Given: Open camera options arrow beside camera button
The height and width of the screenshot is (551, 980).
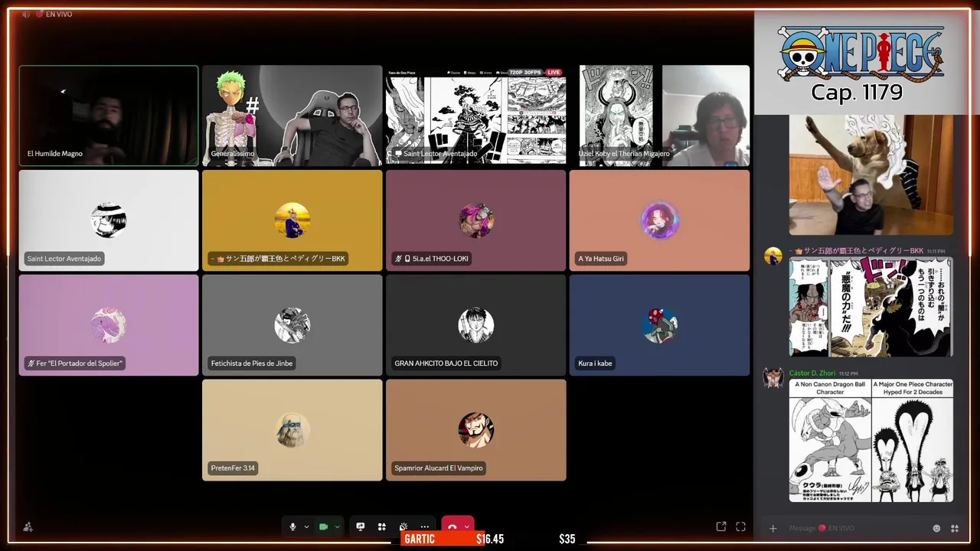Looking at the screenshot, I should [337, 527].
